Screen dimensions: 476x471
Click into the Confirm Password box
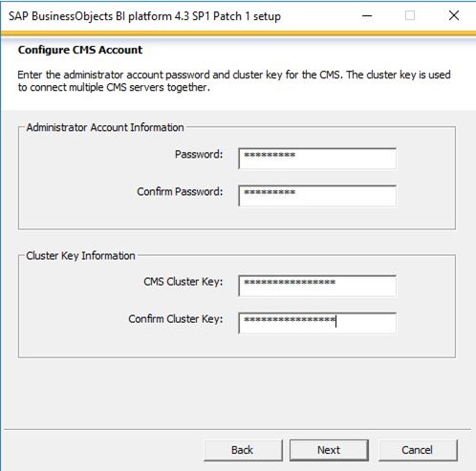tap(317, 196)
